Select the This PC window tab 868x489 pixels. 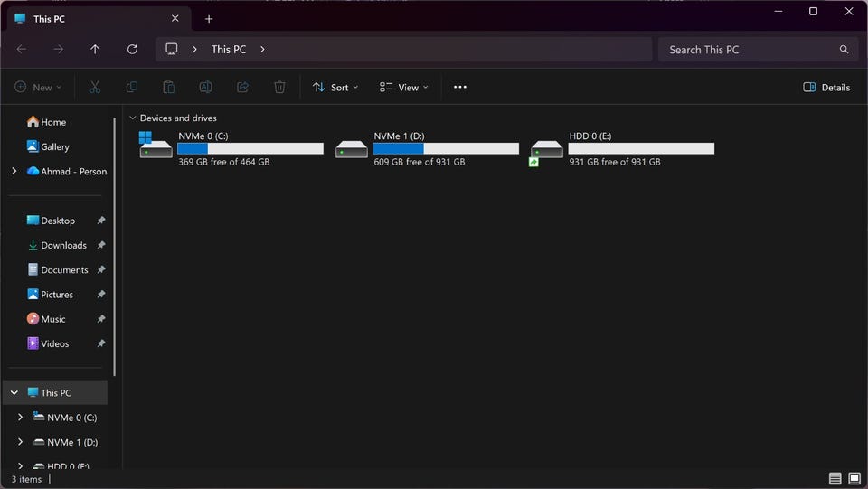point(99,19)
